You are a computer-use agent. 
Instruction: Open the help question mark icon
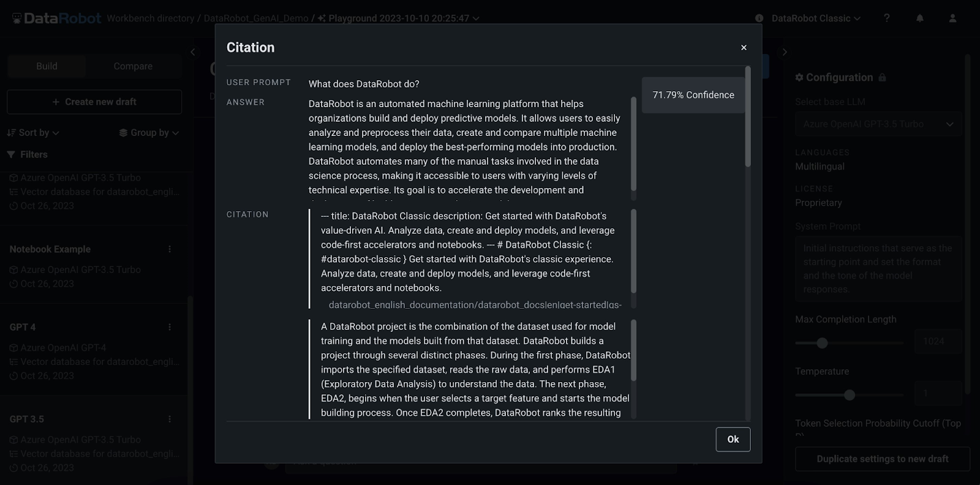point(886,18)
